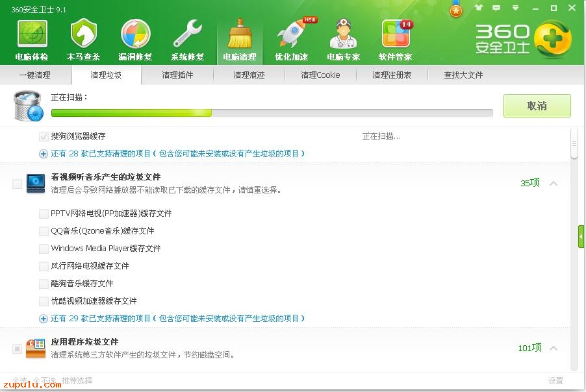Switch to 清理痕迹 tab
This screenshot has height=392, width=586.
click(x=249, y=75)
